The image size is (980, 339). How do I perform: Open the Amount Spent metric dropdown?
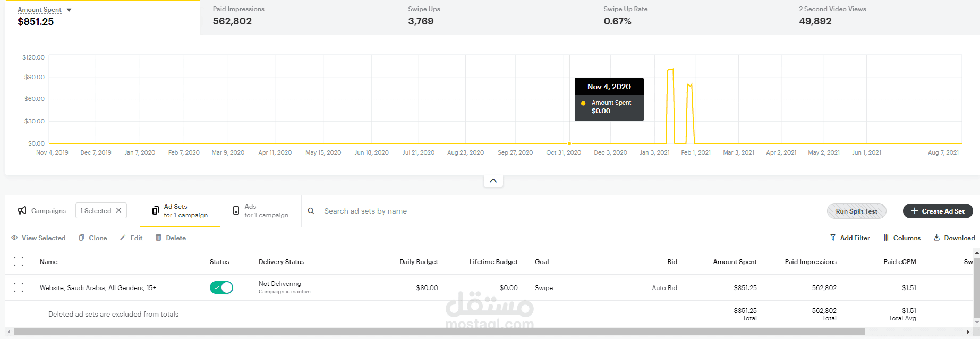coord(69,10)
